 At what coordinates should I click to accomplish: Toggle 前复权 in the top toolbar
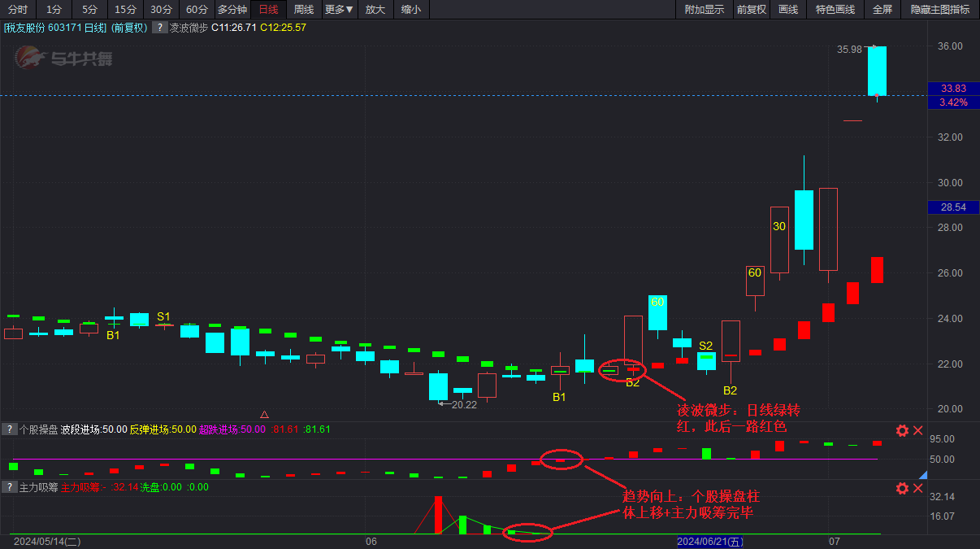click(x=752, y=10)
